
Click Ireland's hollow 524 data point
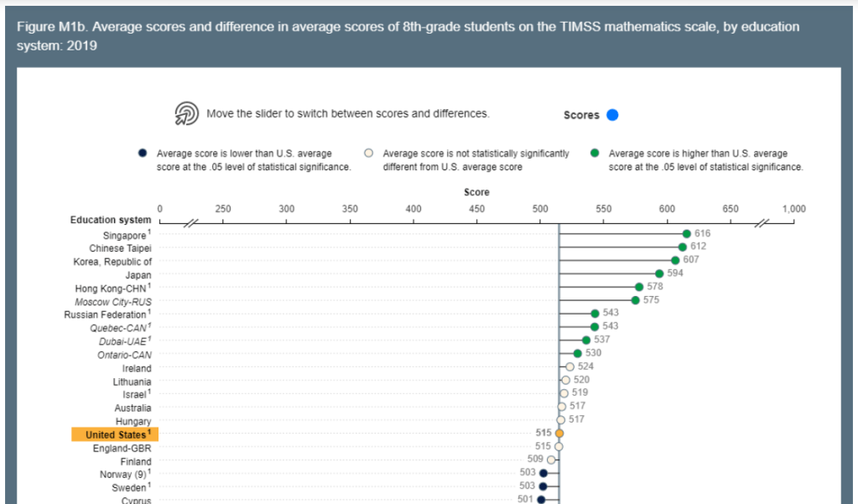tap(570, 366)
